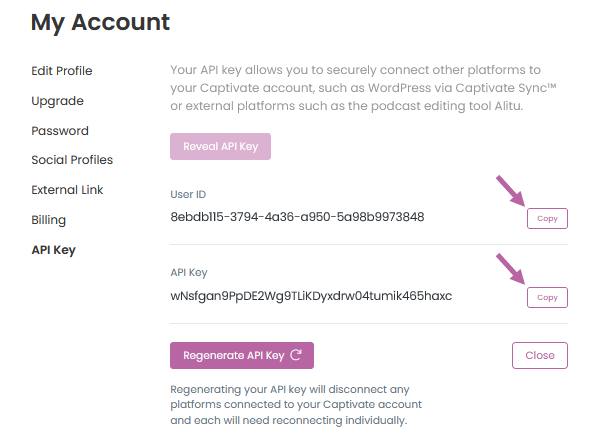Click the User ID label
The height and width of the screenshot is (435, 600).
[188, 194]
